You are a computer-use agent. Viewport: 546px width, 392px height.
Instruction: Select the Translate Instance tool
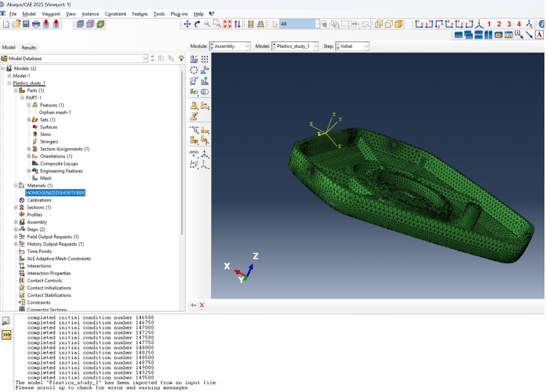click(x=205, y=70)
